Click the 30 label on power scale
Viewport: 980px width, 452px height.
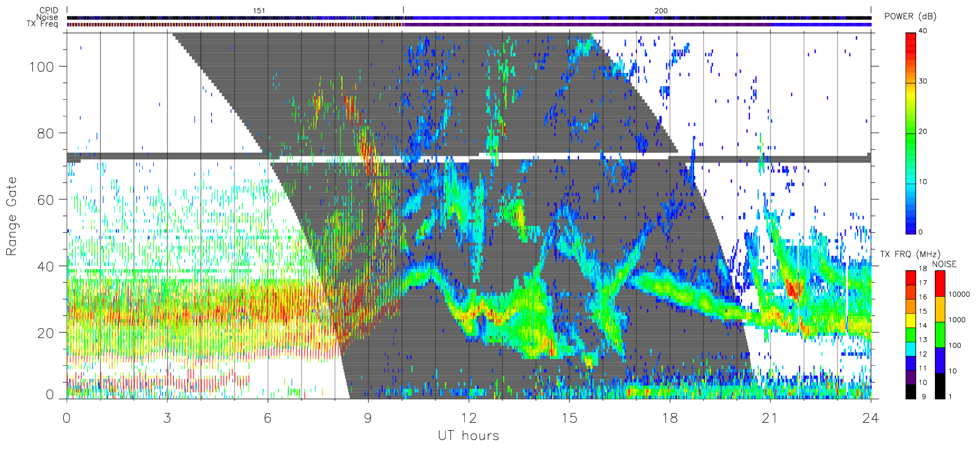click(x=923, y=81)
